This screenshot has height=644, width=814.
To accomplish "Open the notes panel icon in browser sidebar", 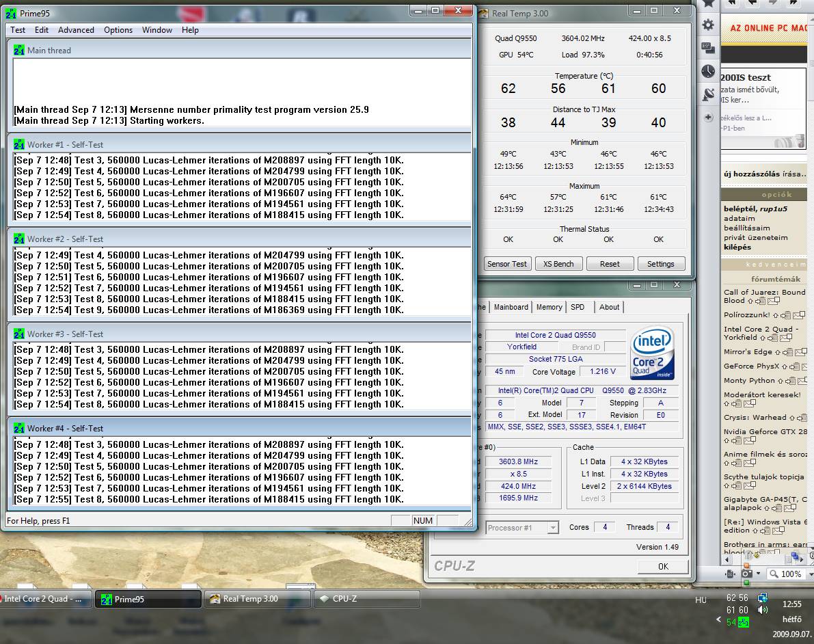I will point(708,48).
